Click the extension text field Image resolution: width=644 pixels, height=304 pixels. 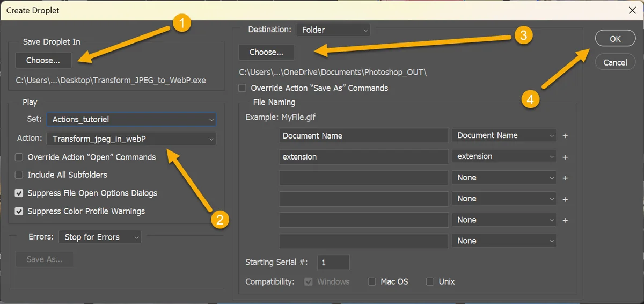pos(364,157)
